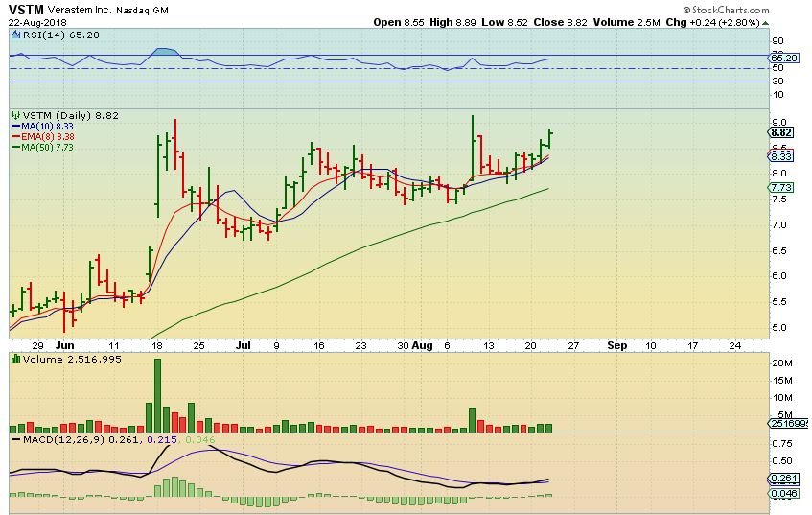Click the Sep date axis label
Viewport: 812px width, 515px height.
[x=616, y=345]
